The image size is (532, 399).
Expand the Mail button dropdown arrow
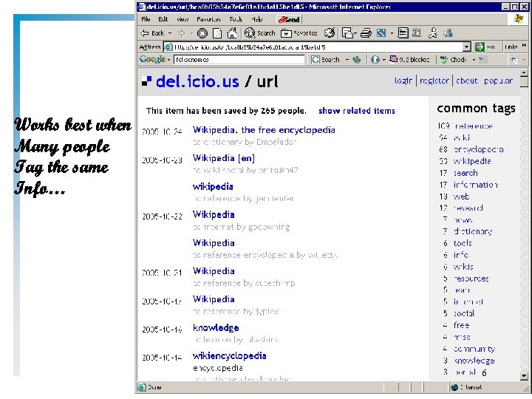(x=355, y=33)
